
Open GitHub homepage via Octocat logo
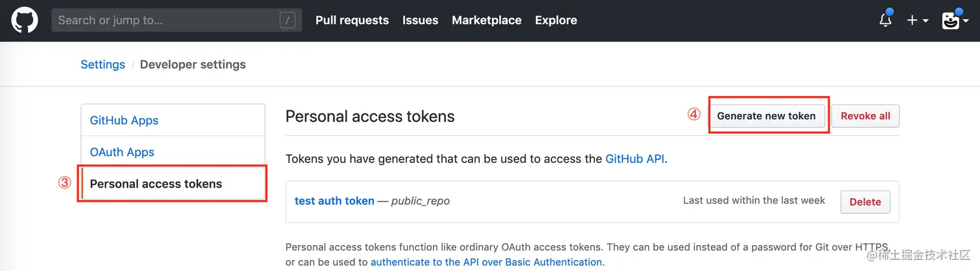[x=25, y=20]
